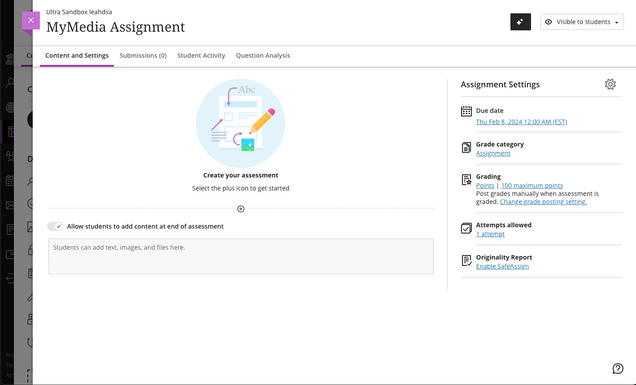
Task: Open the Points grading link
Action: click(x=485, y=185)
